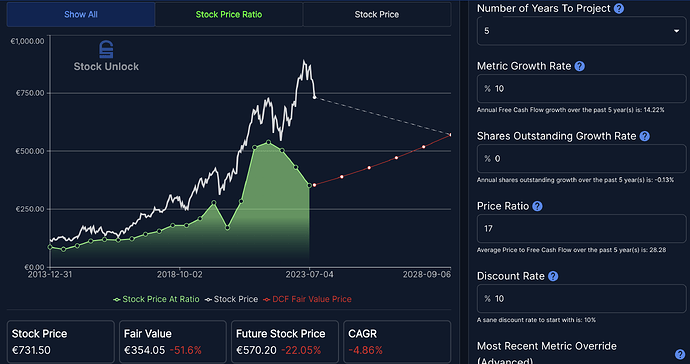
Task: Show help for Shares Outstanding Growth Rate
Action: (645, 136)
